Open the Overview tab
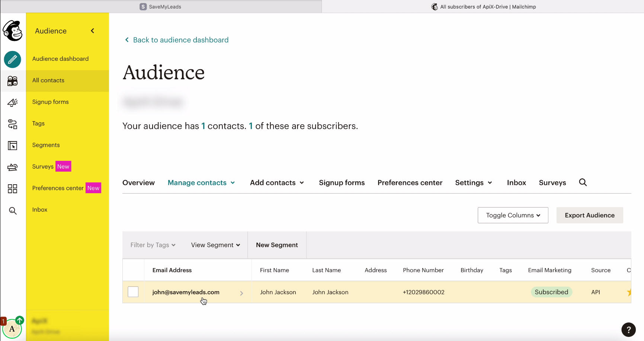Screen dimensions: 644x341 (138, 183)
